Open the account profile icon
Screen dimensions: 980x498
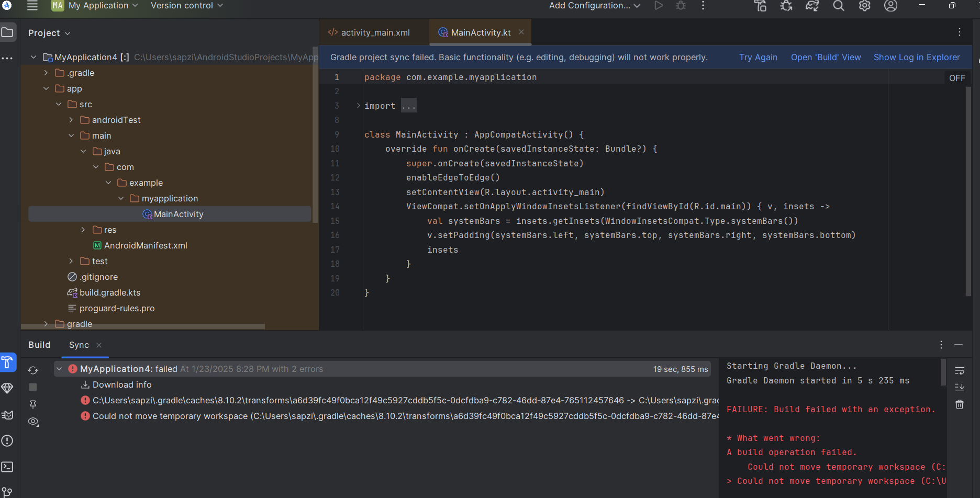pyautogui.click(x=891, y=6)
